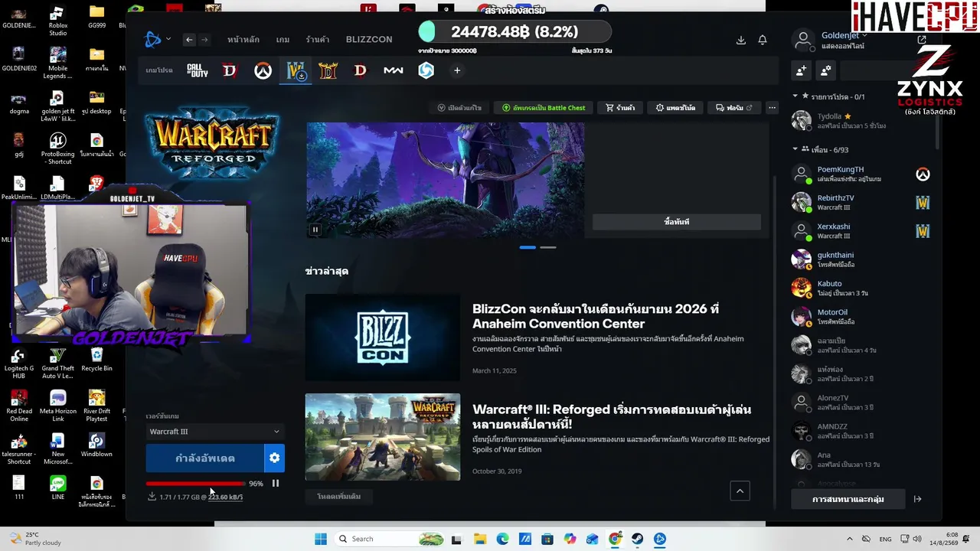Pause the banner carousel
This screenshot has width=980, height=551.
click(x=315, y=229)
